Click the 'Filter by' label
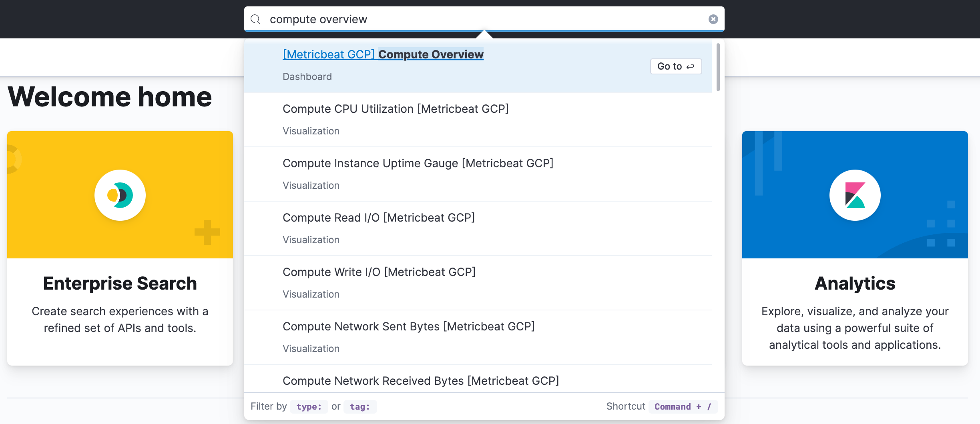The image size is (980, 424). (269, 406)
